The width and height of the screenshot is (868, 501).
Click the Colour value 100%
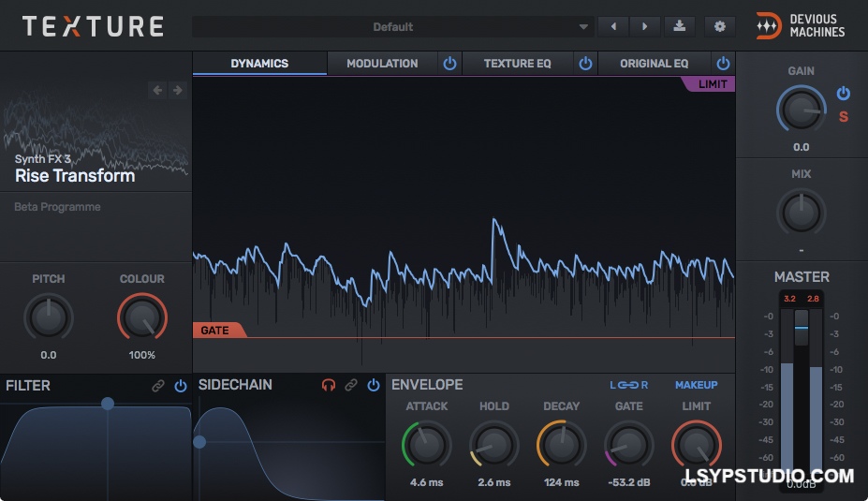[x=141, y=355]
